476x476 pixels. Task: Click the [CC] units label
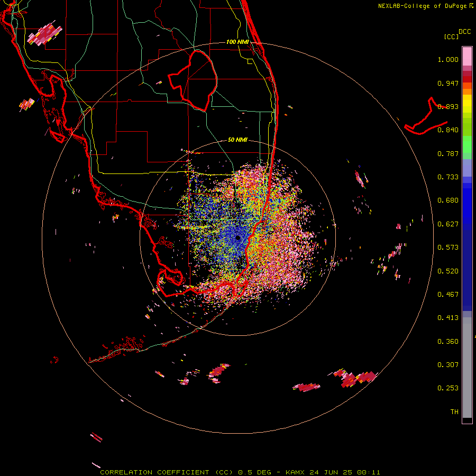point(451,36)
